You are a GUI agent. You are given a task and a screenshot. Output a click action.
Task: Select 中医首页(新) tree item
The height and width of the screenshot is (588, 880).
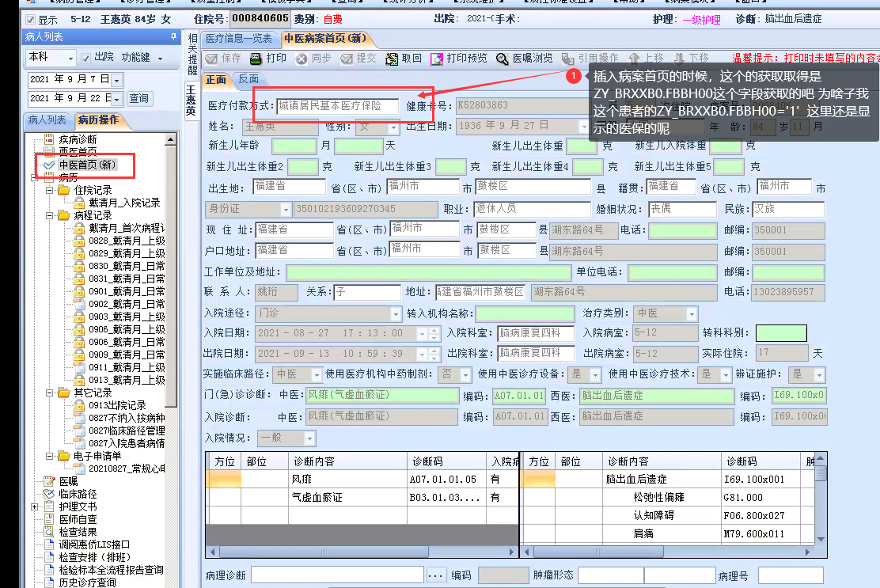click(x=87, y=165)
